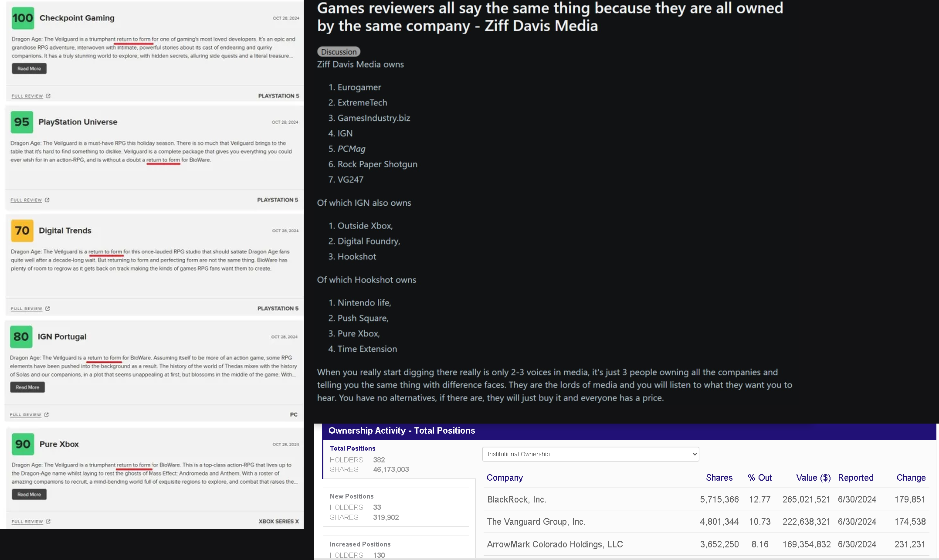The width and height of the screenshot is (939, 560).
Task: Click Digital Foundry in IGN's owned list
Action: (x=369, y=241)
